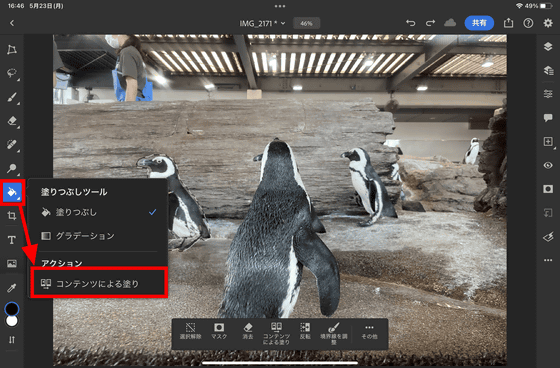
Task: Tap the blue 共有 share button
Action: click(479, 23)
